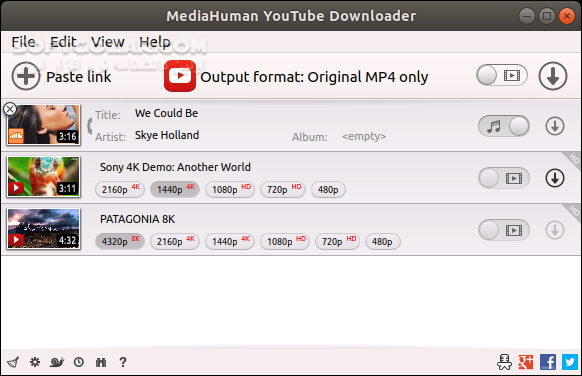Click the Sony 4K Demo: Another World title

[175, 167]
